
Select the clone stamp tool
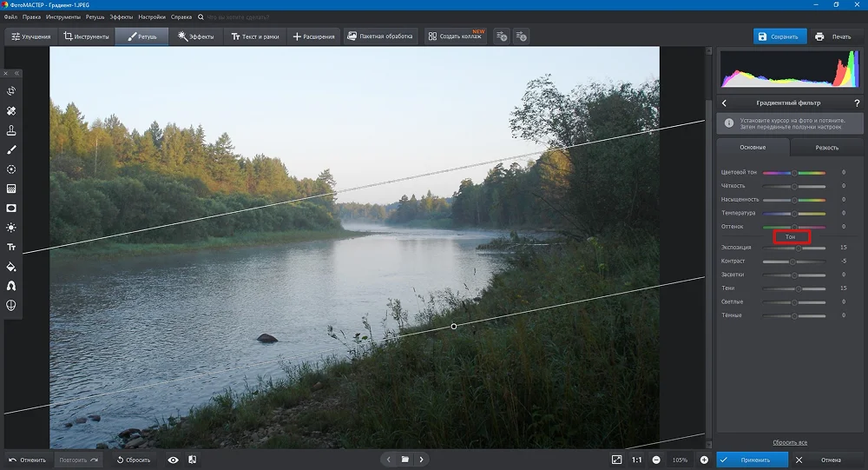click(x=11, y=130)
